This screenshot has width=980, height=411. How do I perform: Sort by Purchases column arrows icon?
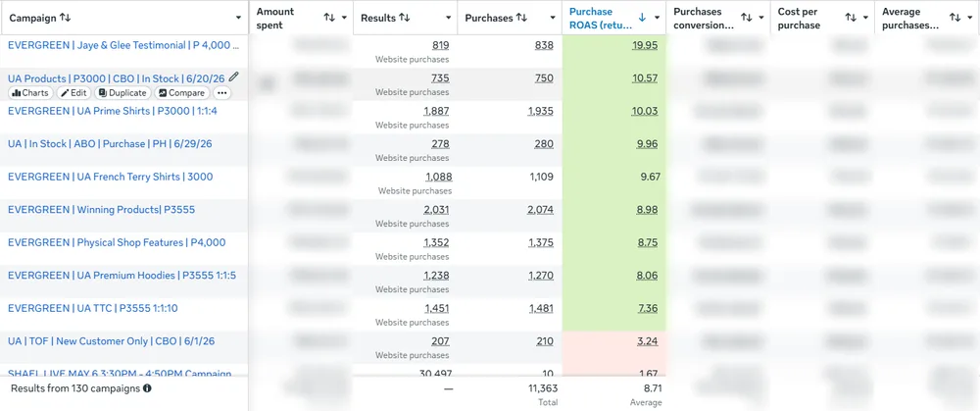point(521,18)
